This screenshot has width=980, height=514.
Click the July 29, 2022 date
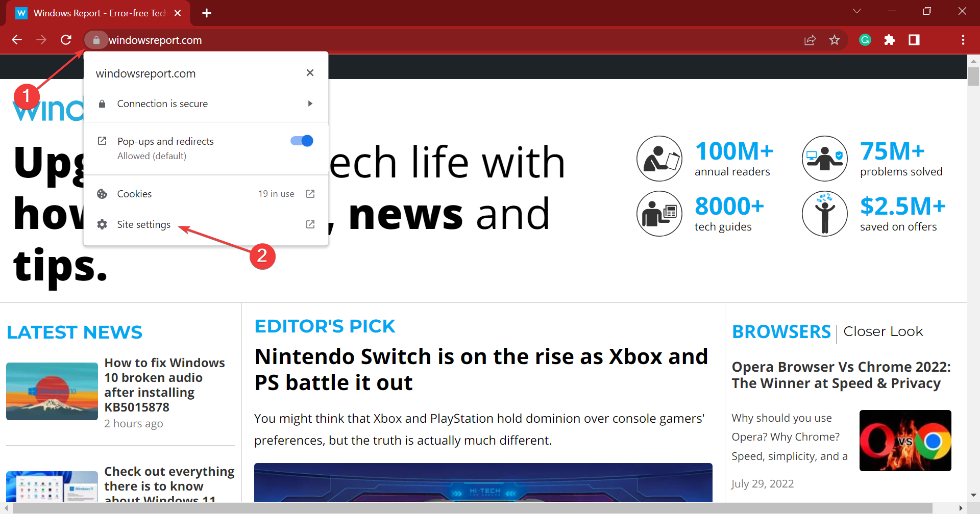coord(763,483)
